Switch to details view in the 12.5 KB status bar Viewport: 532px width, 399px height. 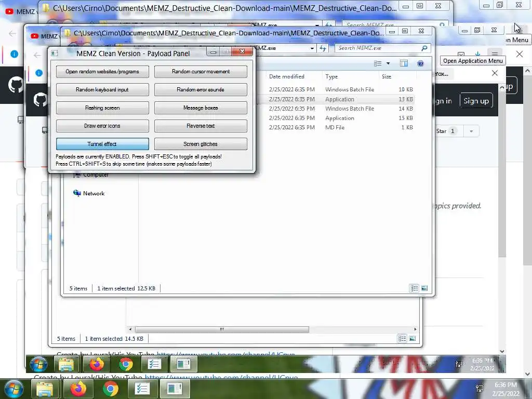pyautogui.click(x=414, y=288)
